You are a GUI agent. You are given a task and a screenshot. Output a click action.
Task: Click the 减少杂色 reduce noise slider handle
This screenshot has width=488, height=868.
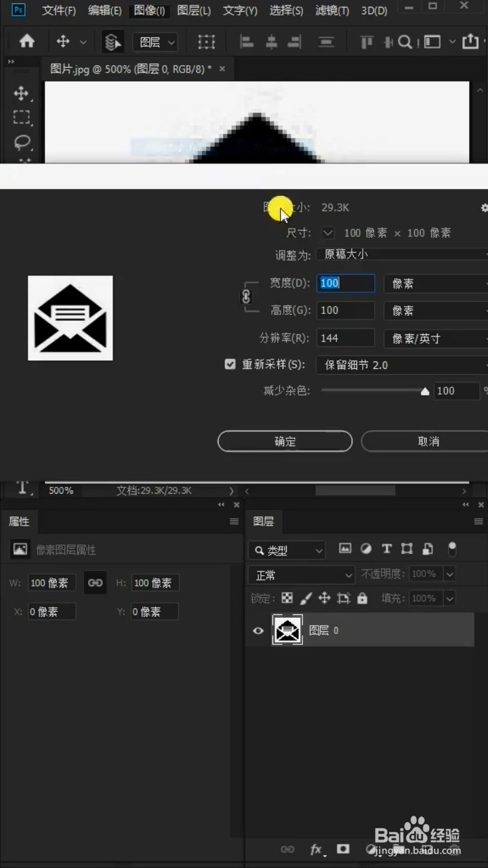(425, 391)
